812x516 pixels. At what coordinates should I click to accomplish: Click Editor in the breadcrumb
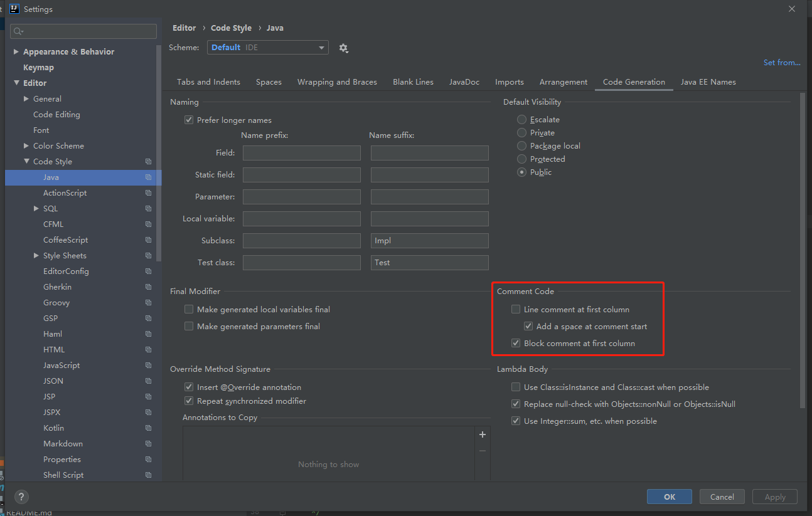click(184, 28)
